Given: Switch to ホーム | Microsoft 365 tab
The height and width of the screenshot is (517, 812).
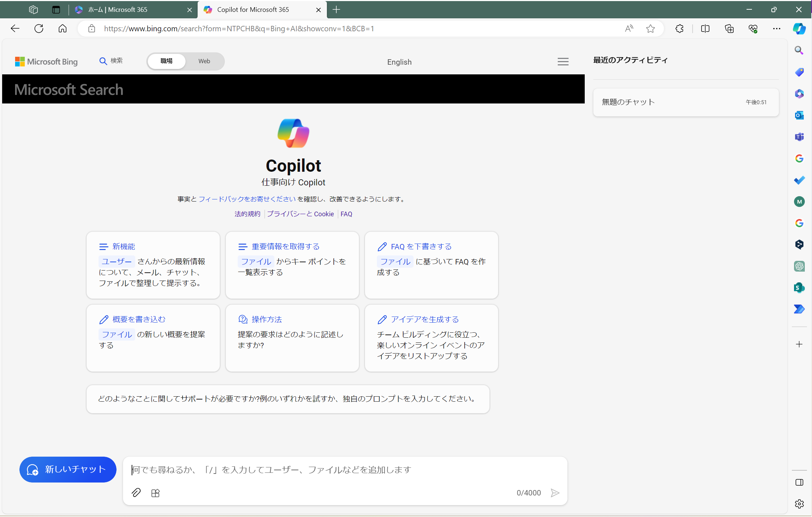Looking at the screenshot, I should coord(133,10).
